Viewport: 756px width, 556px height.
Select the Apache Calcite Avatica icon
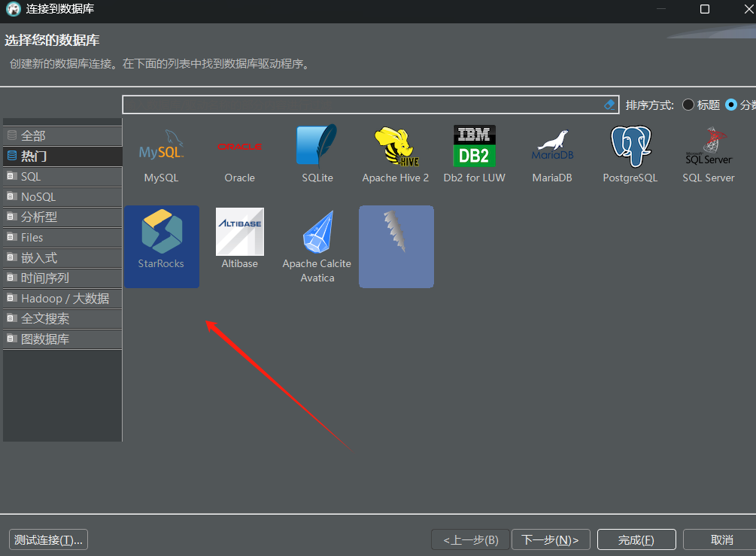pyautogui.click(x=317, y=232)
